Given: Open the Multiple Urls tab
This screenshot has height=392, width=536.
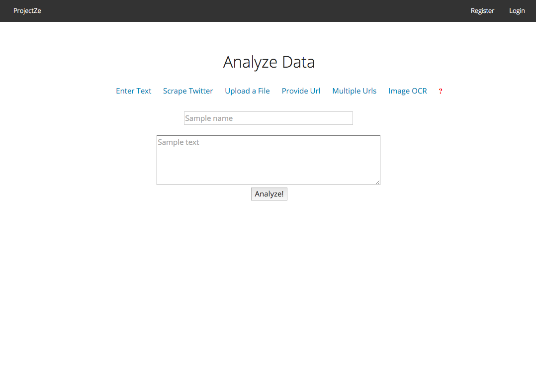Looking at the screenshot, I should [x=354, y=91].
